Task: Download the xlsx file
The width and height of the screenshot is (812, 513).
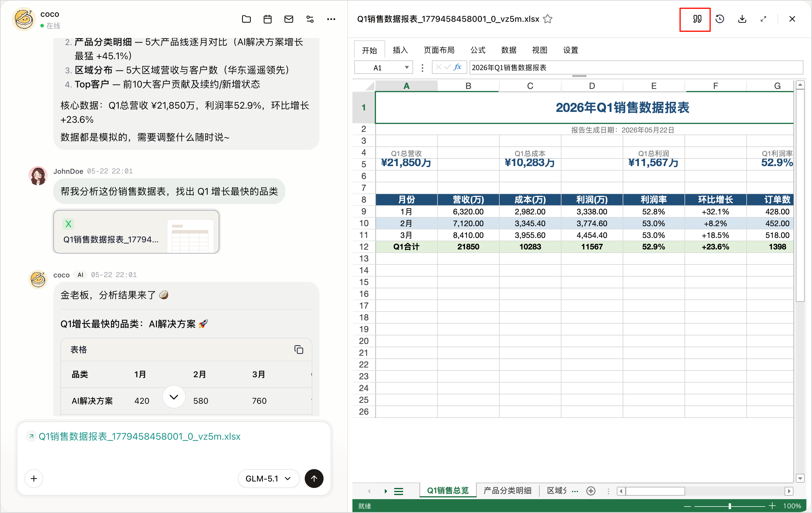Action: pyautogui.click(x=742, y=19)
